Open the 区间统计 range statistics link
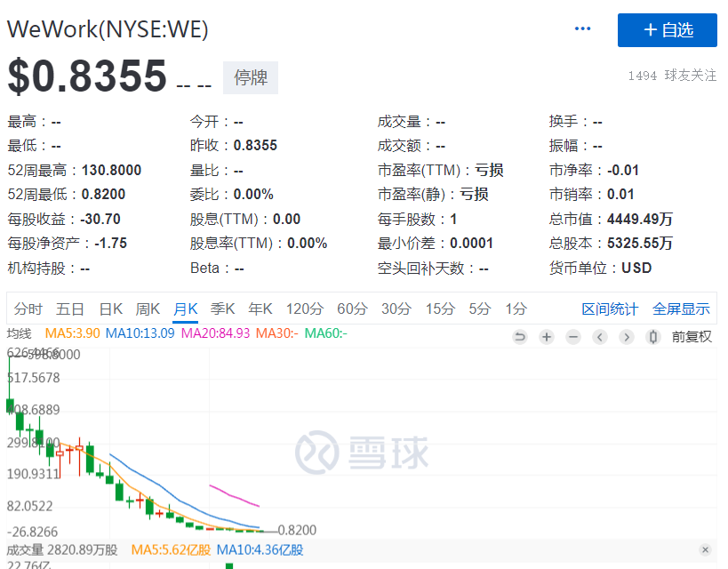Screen dimensions: 728x569 click(x=610, y=309)
